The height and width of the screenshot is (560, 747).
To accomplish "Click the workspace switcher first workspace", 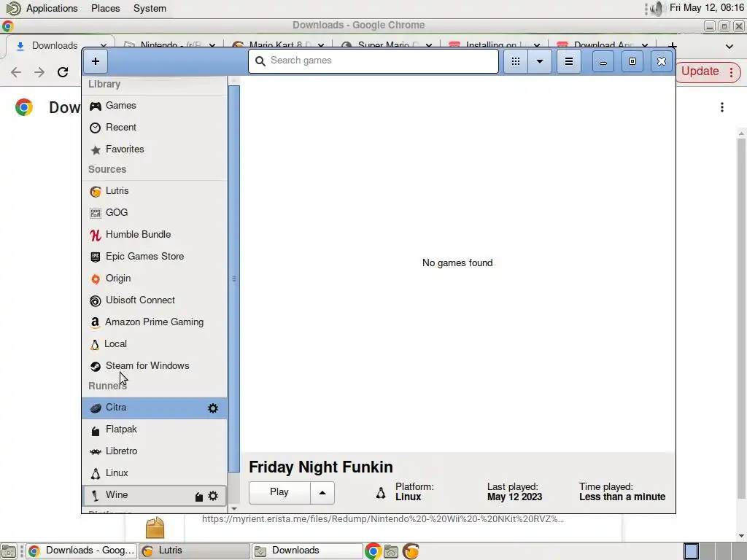I will pos(691,551).
